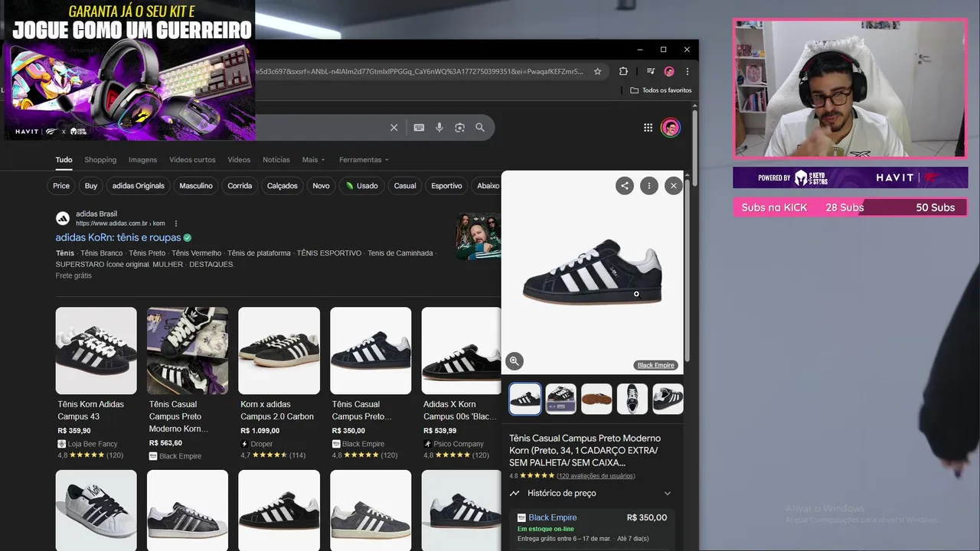The height and width of the screenshot is (551, 980).
Task: Open the Tênis Branco sitelink
Action: tap(102, 253)
